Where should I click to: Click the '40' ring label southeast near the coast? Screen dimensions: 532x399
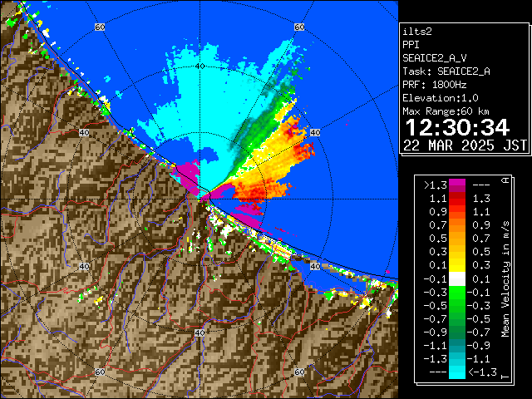click(x=315, y=266)
